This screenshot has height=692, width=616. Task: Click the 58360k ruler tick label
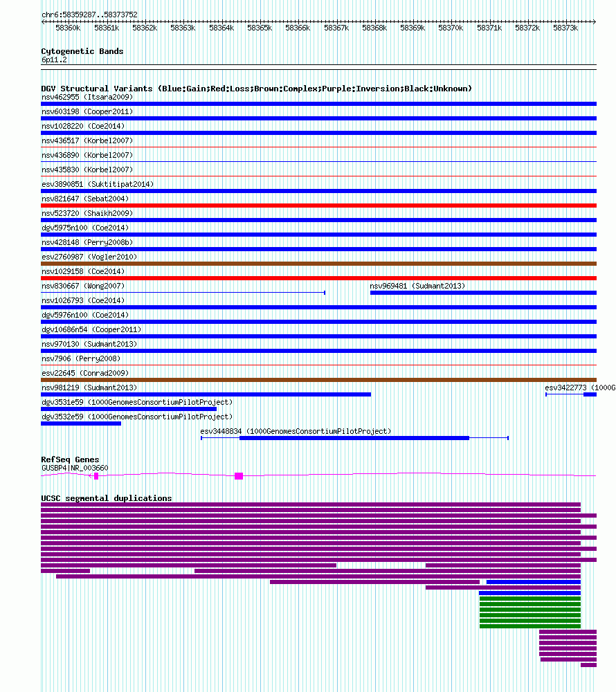(x=68, y=28)
